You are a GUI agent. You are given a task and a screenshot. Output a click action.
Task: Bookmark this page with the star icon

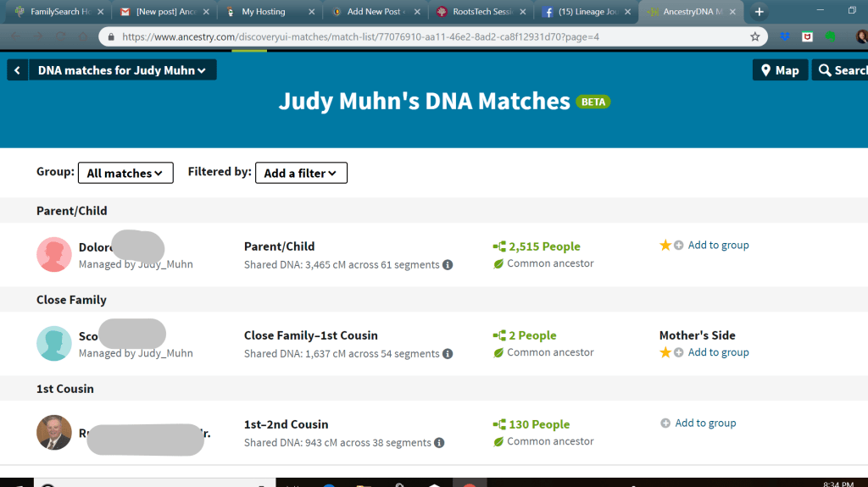pos(754,37)
